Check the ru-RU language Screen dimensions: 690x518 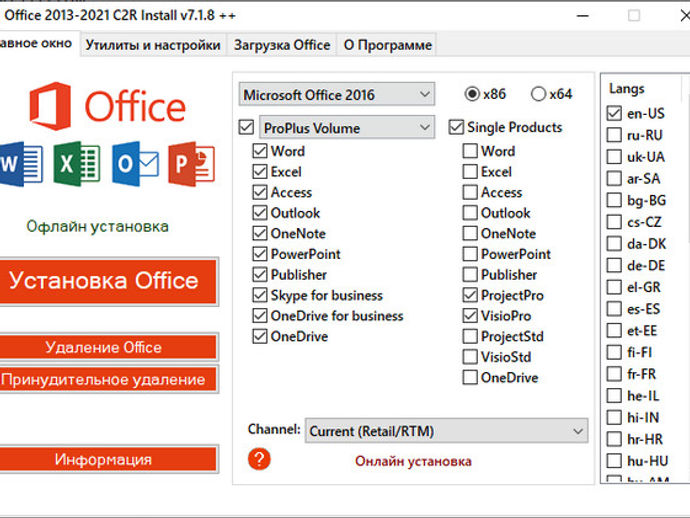[614, 135]
